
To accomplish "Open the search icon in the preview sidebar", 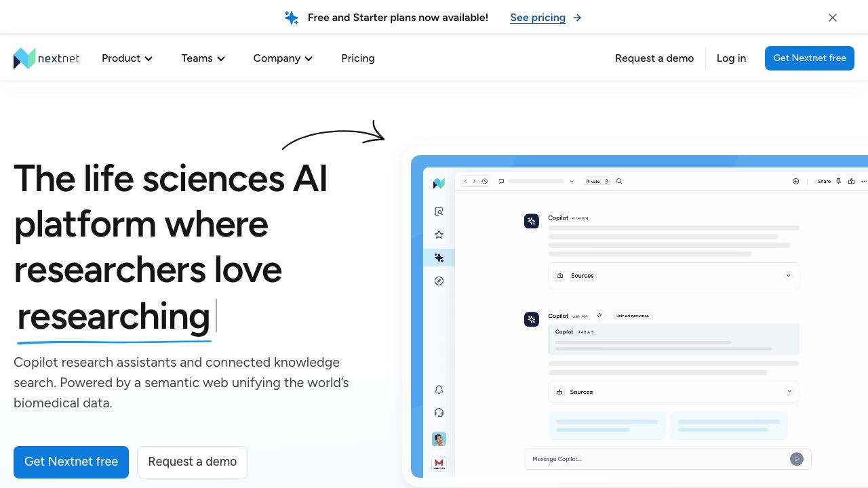I will pos(439,211).
